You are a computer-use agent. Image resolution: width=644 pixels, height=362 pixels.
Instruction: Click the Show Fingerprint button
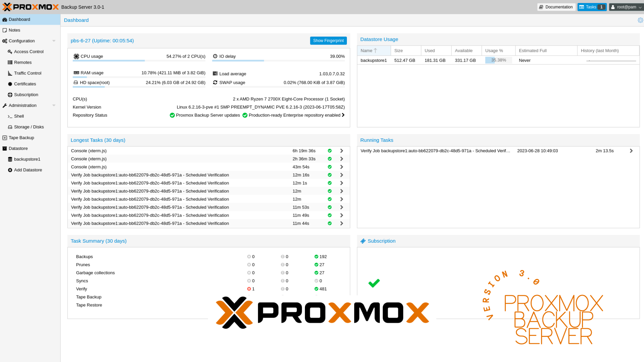point(328,41)
